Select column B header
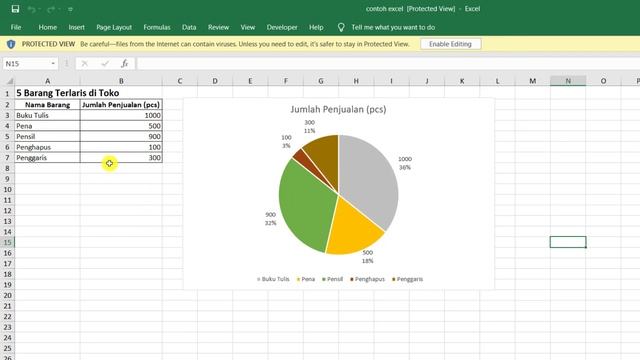 pos(121,81)
